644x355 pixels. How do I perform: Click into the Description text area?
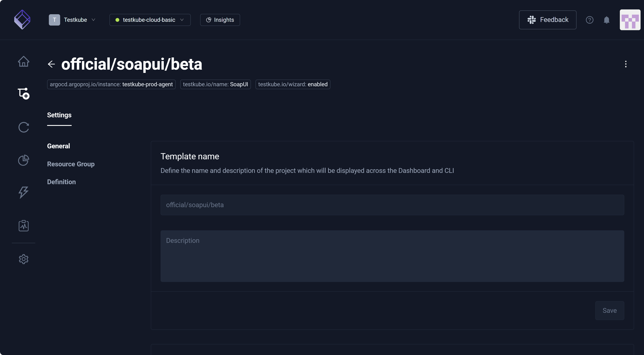coord(392,256)
